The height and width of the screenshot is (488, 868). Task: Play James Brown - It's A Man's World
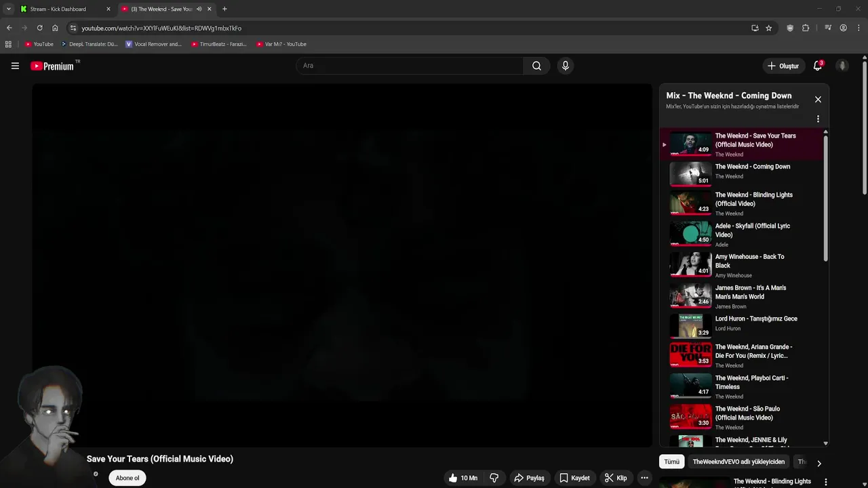pos(742,297)
